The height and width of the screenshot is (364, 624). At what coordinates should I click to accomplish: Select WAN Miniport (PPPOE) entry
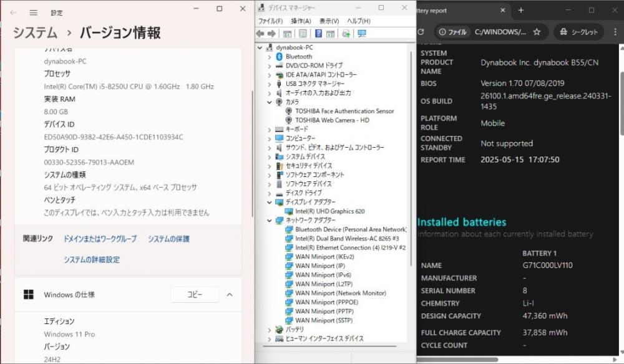(x=327, y=302)
